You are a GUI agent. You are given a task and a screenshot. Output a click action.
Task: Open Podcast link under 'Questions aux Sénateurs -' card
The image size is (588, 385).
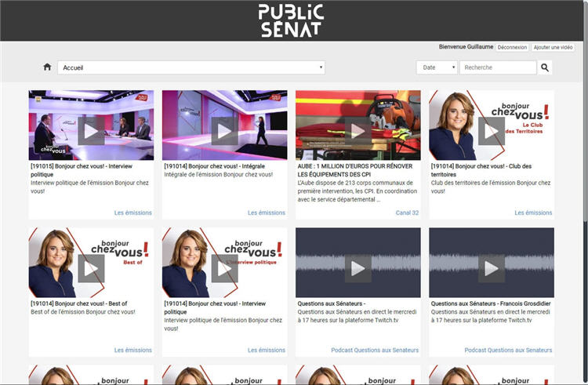[x=375, y=350]
